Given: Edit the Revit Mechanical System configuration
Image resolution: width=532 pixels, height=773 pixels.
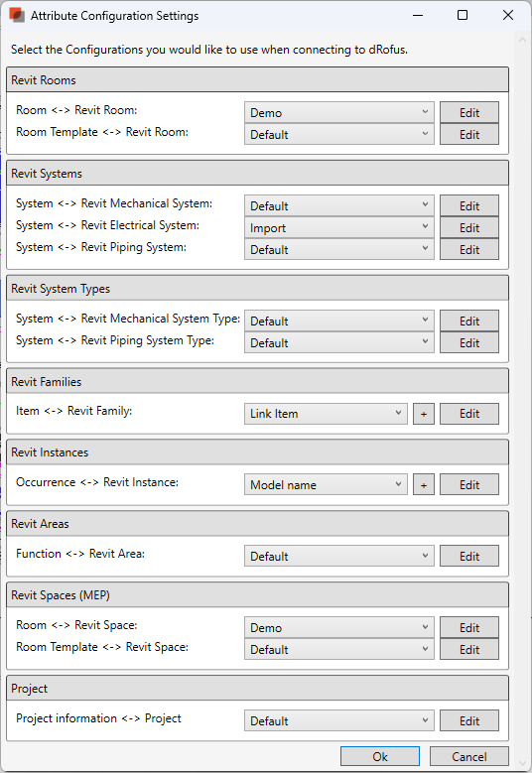Looking at the screenshot, I should tap(469, 206).
